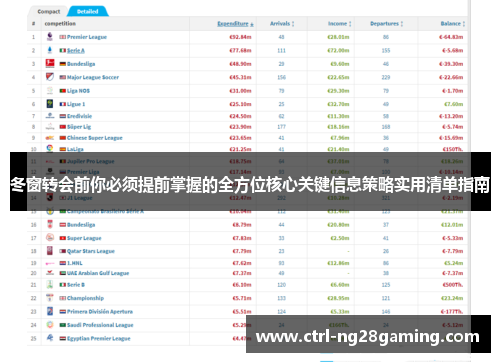This screenshot has height=362, width=500.
Task: Open the Qatar Stars League link
Action: click(x=91, y=251)
